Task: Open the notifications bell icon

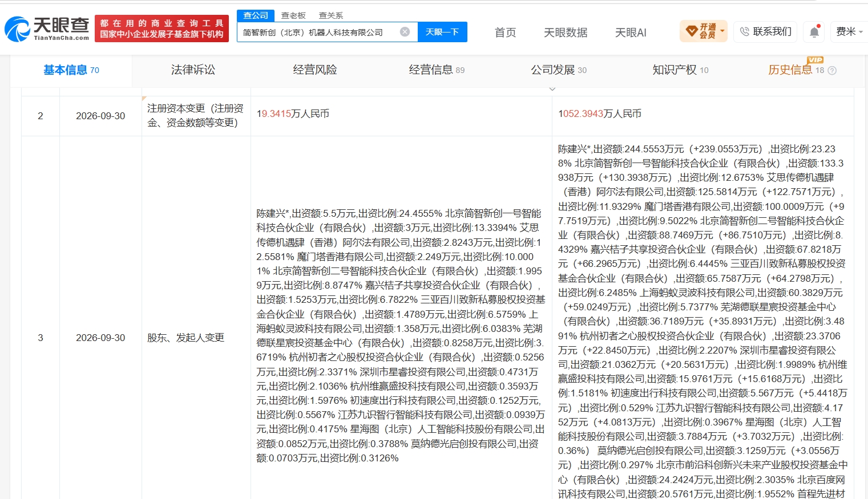Action: (814, 32)
